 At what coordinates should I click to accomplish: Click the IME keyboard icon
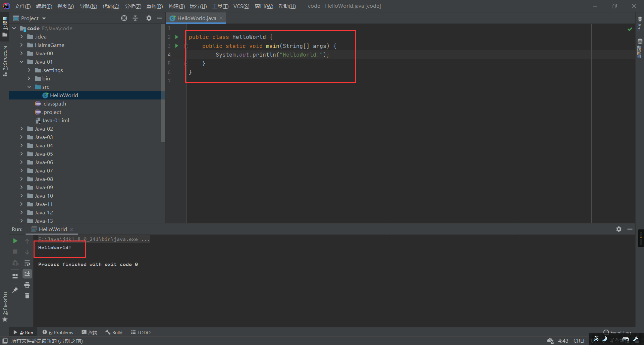click(x=626, y=339)
